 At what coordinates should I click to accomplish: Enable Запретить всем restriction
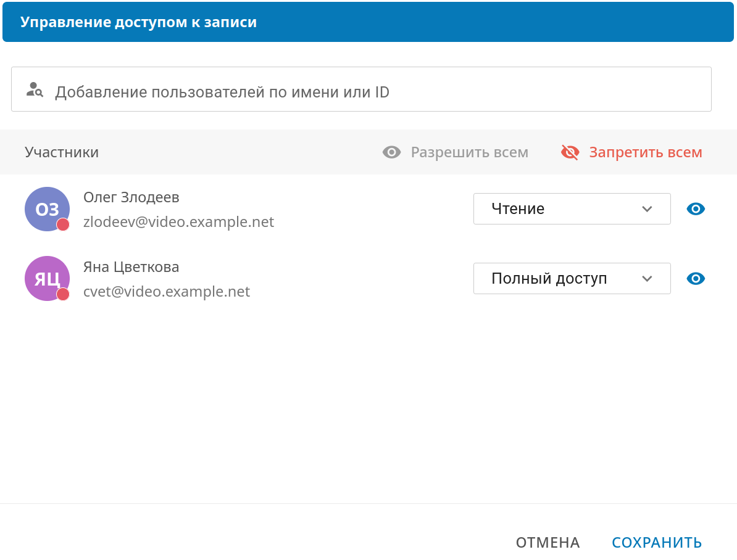click(x=631, y=152)
